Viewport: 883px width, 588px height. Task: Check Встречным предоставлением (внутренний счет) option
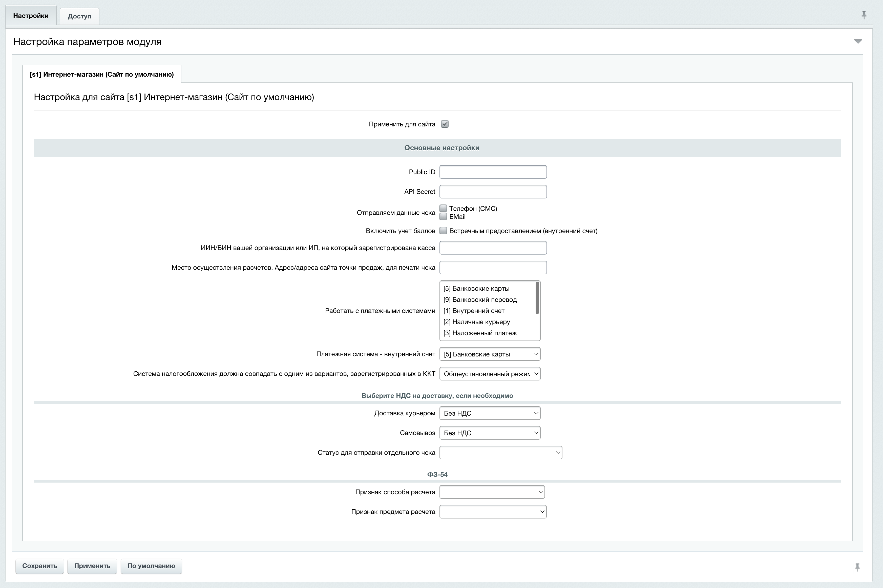(x=444, y=231)
